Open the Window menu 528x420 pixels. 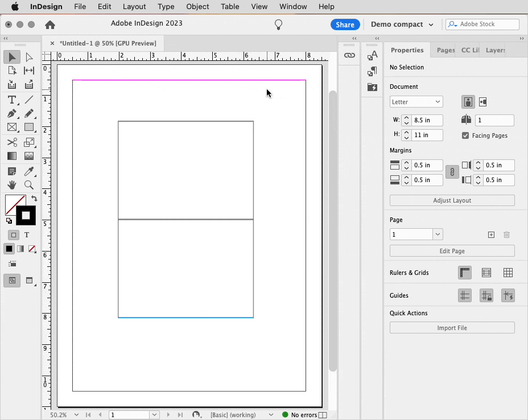293,7
